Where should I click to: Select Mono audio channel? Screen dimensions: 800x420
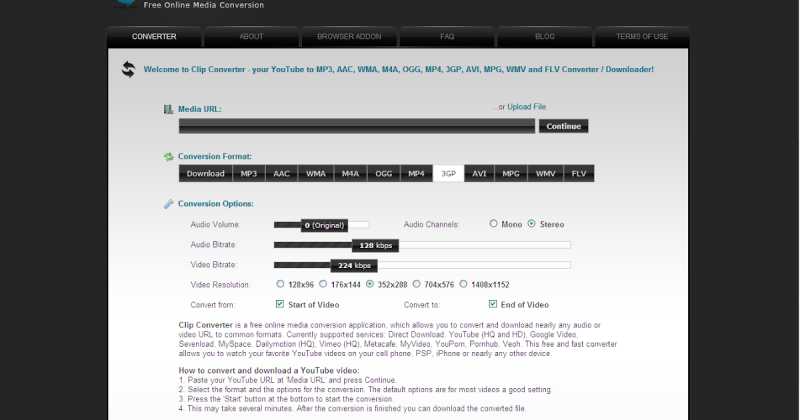[x=493, y=224]
